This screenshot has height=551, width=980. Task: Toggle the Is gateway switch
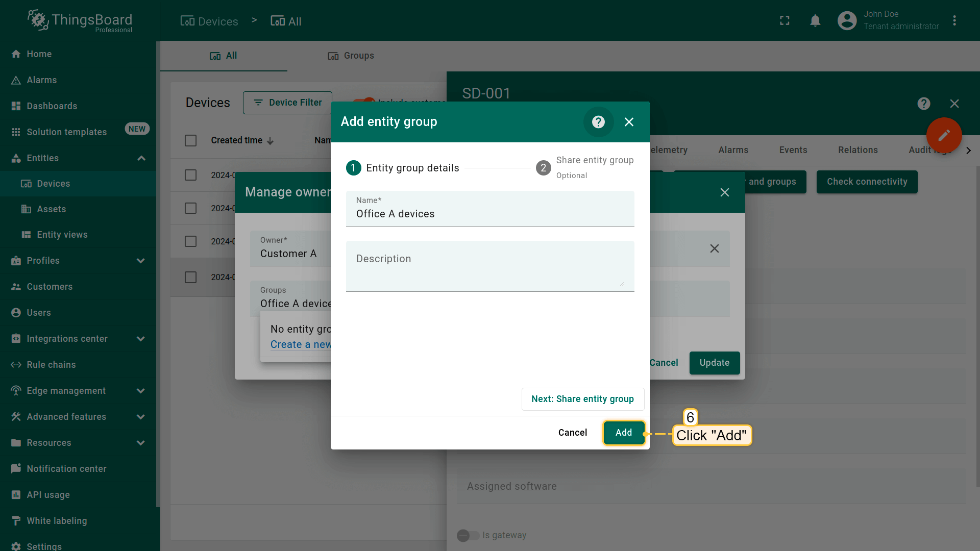[x=468, y=535]
